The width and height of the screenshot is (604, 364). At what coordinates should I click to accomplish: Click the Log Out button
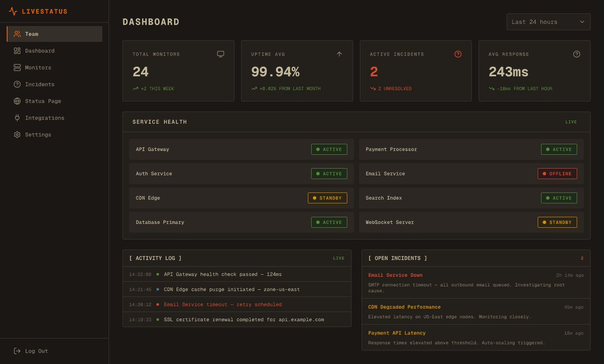pos(54,351)
